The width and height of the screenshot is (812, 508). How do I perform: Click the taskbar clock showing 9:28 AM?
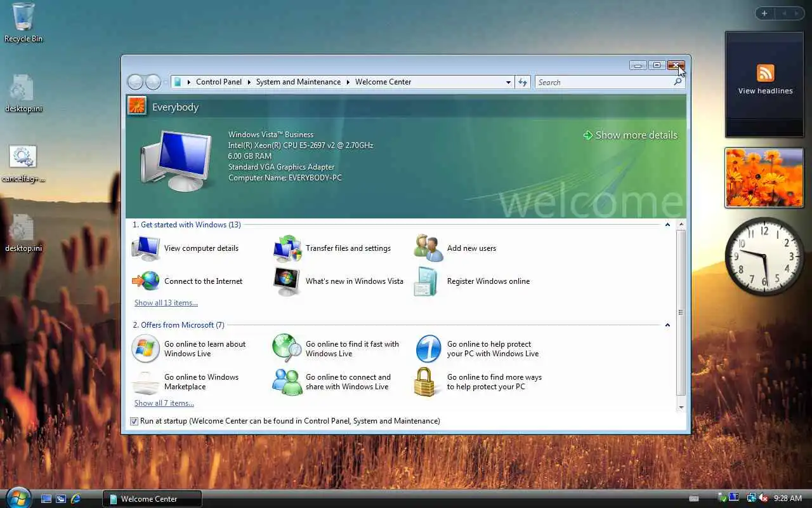tap(788, 499)
